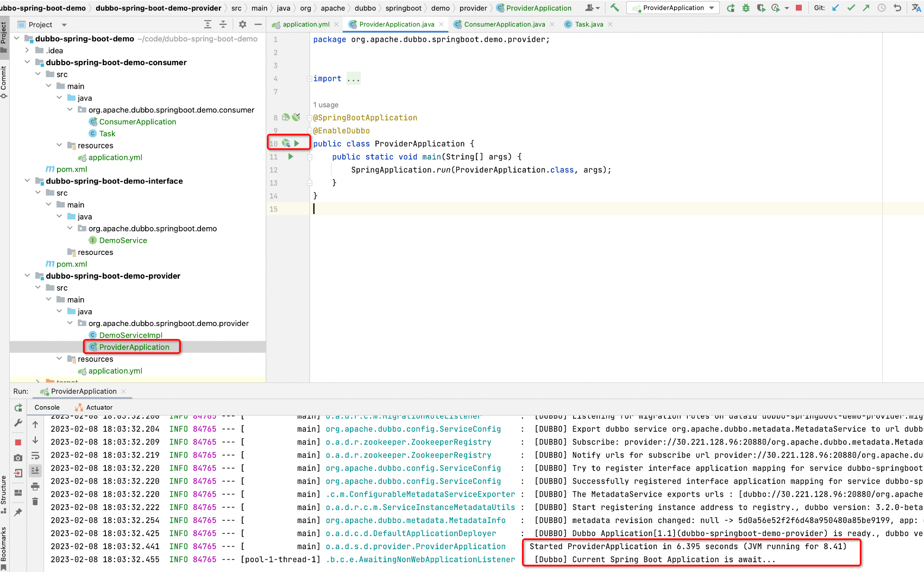Click the Git push green arrow icon
Screen dimensions: 924x572
click(x=866, y=8)
